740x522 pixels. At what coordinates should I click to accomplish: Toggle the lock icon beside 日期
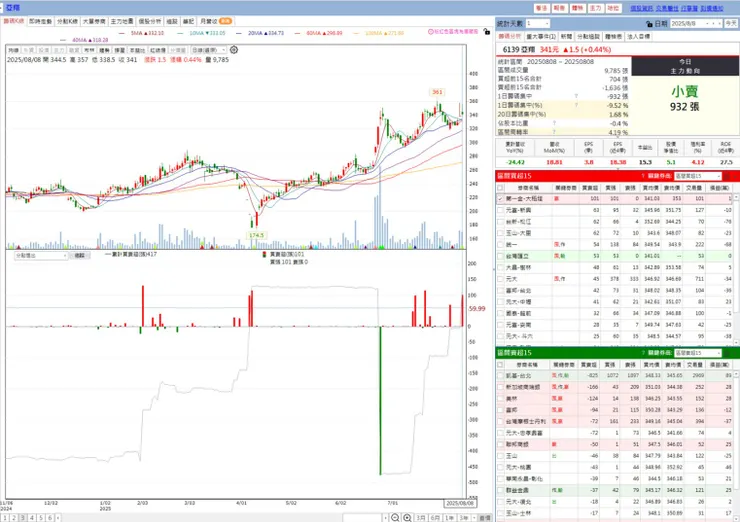tap(649, 24)
